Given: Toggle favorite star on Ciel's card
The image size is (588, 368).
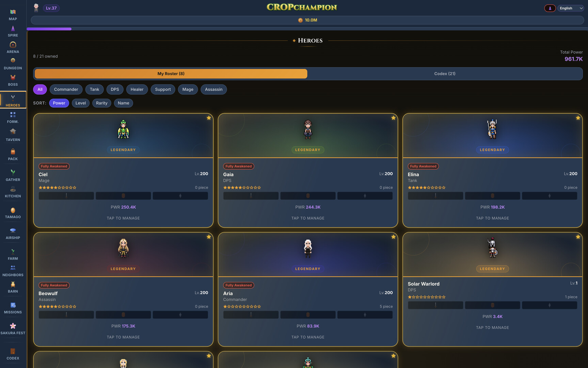Looking at the screenshot, I should click(x=209, y=118).
